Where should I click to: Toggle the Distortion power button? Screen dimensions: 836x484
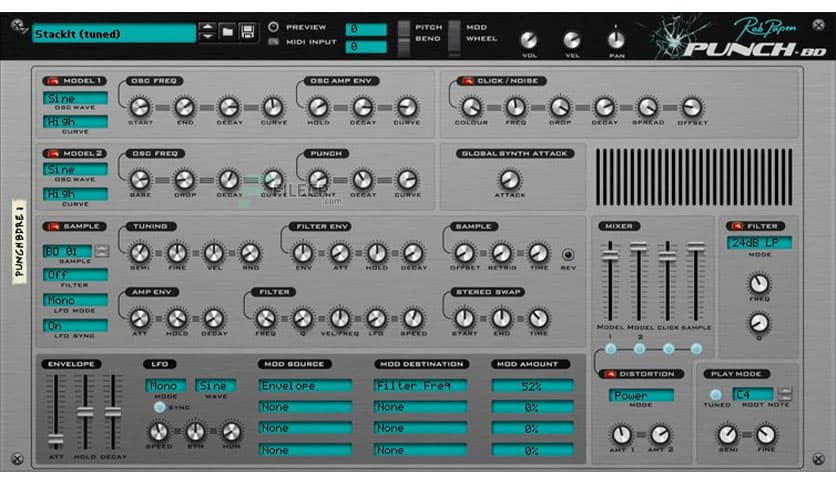click(609, 374)
